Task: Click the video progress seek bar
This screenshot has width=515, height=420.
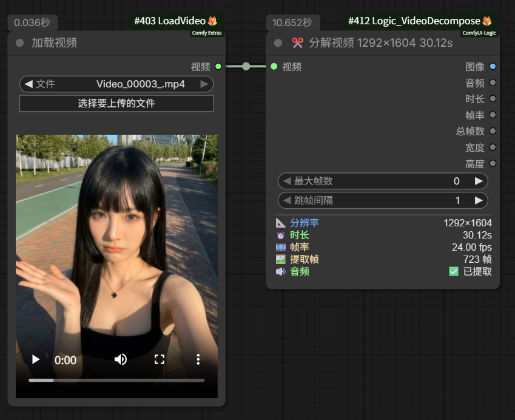Action: (x=116, y=380)
